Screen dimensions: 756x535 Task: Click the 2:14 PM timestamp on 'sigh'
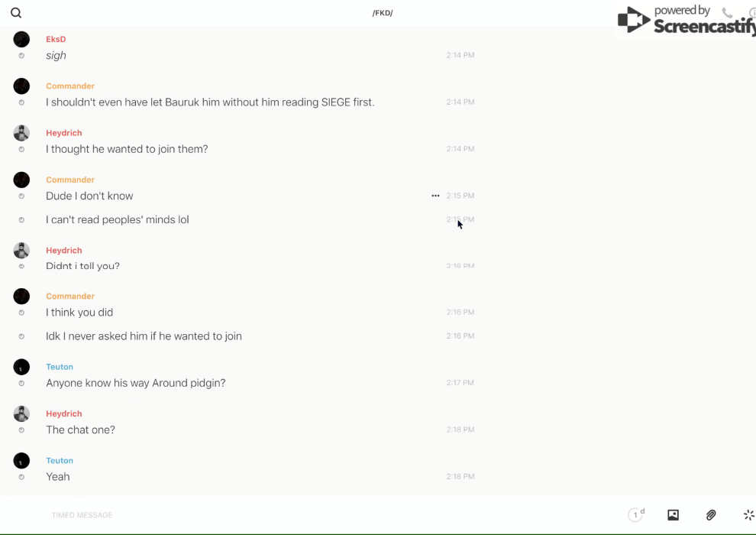[460, 56]
